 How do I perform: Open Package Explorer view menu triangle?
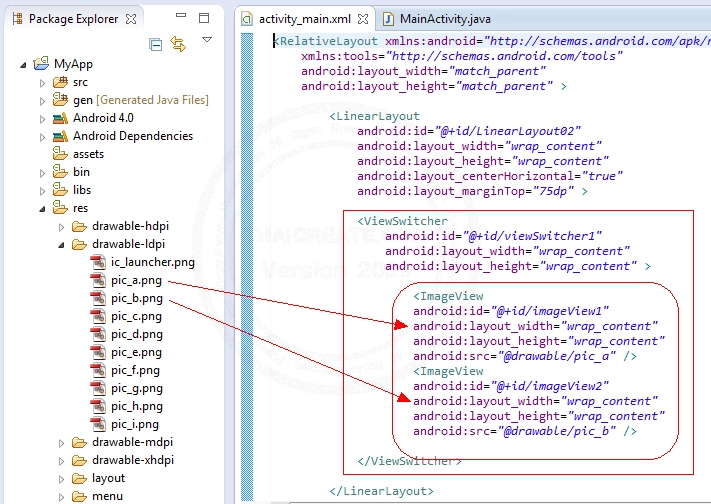click(x=207, y=40)
